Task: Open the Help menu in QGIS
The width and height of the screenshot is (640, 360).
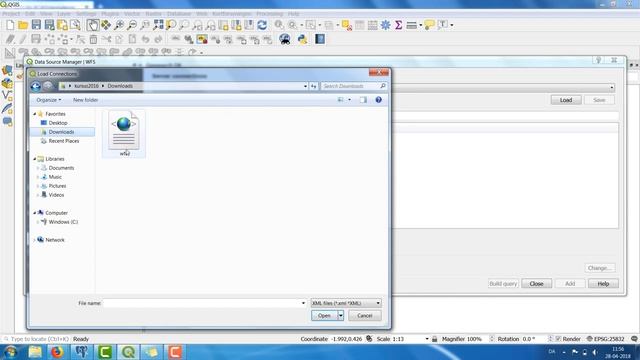Action: 293,14
